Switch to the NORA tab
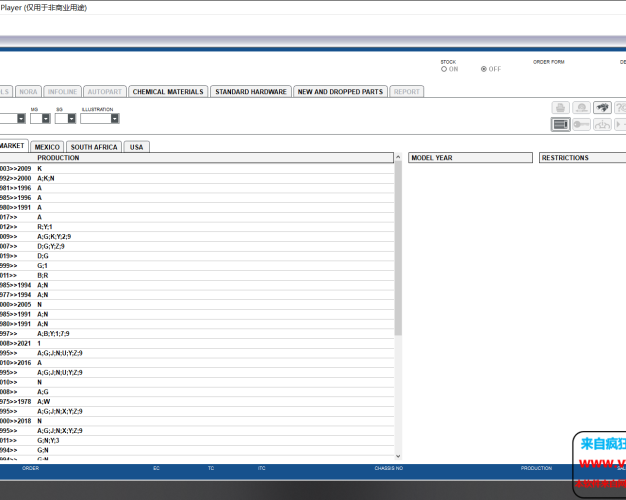The image size is (626, 500). pos(28,92)
